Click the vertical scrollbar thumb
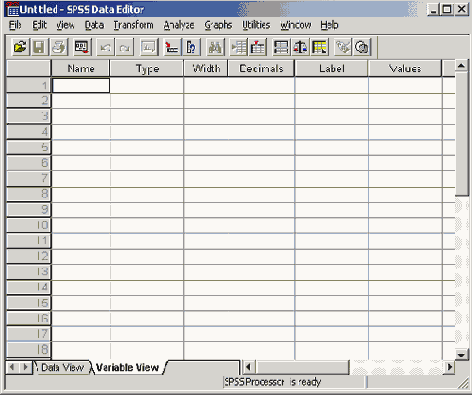The image size is (472, 395). tap(462, 133)
